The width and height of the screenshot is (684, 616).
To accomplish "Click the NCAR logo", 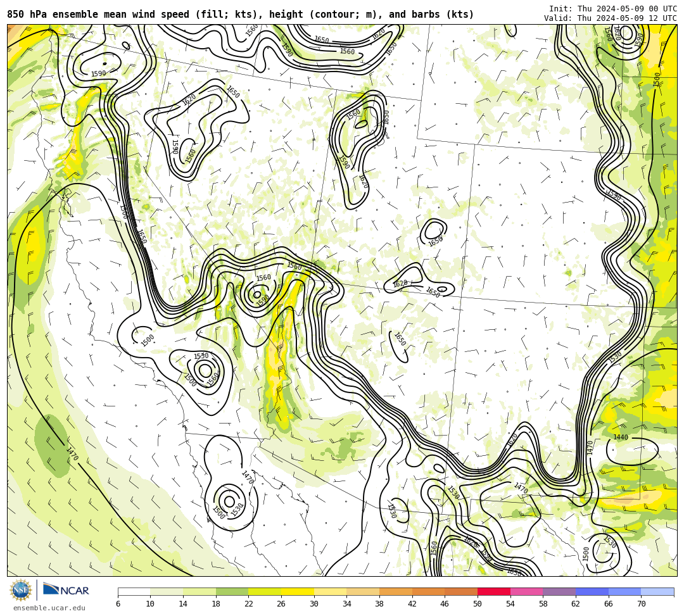I will tap(66, 590).
